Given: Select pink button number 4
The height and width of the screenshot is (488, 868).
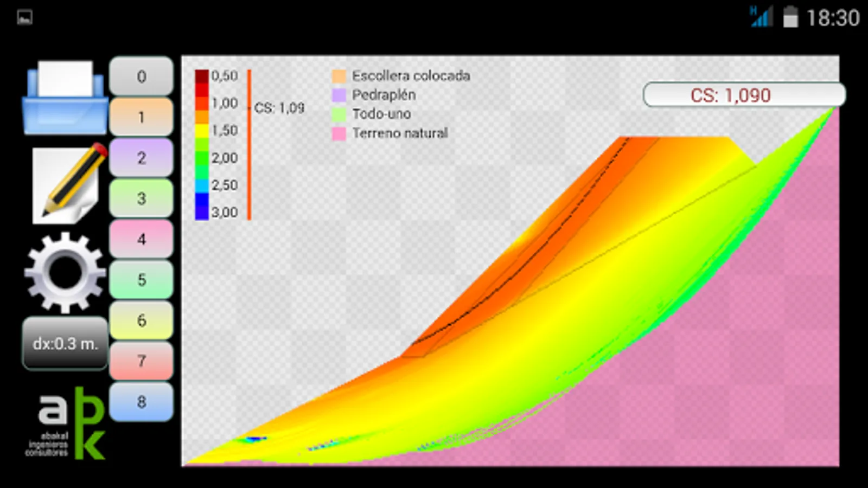Looking at the screenshot, I should tap(141, 239).
